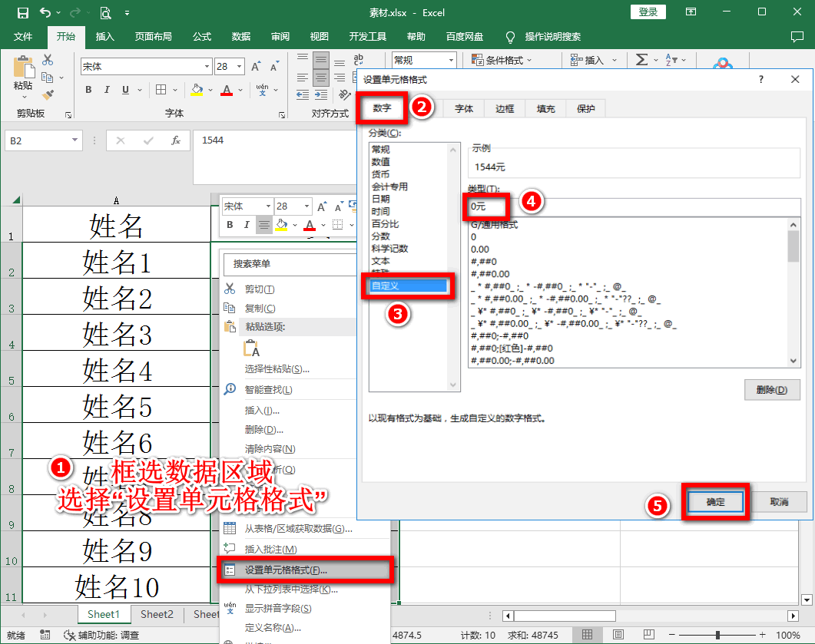The width and height of the screenshot is (815, 644).
Task: Click the Format Painter brush icon
Action: point(48,94)
